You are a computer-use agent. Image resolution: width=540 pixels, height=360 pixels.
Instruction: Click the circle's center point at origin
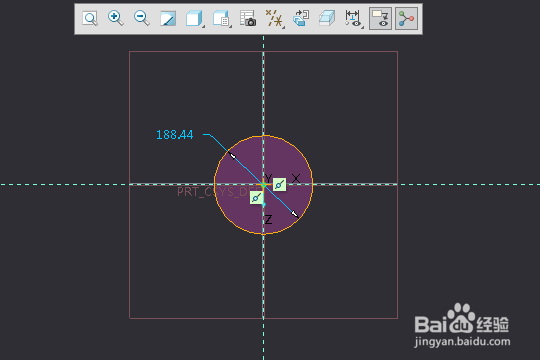[263, 185]
